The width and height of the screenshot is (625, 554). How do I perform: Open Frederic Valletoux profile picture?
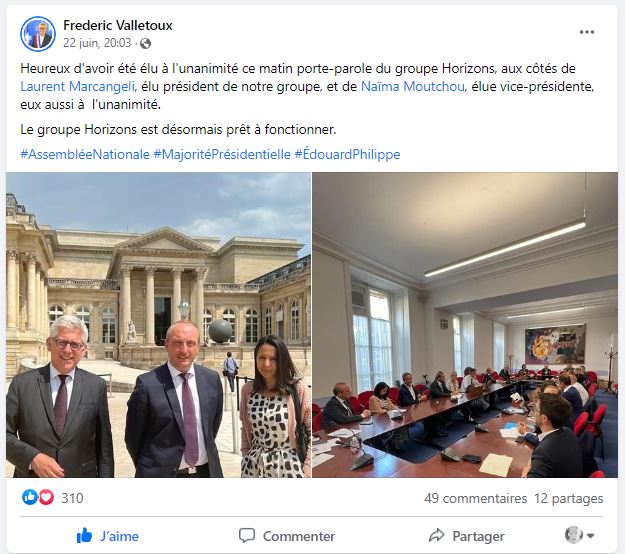click(x=38, y=34)
